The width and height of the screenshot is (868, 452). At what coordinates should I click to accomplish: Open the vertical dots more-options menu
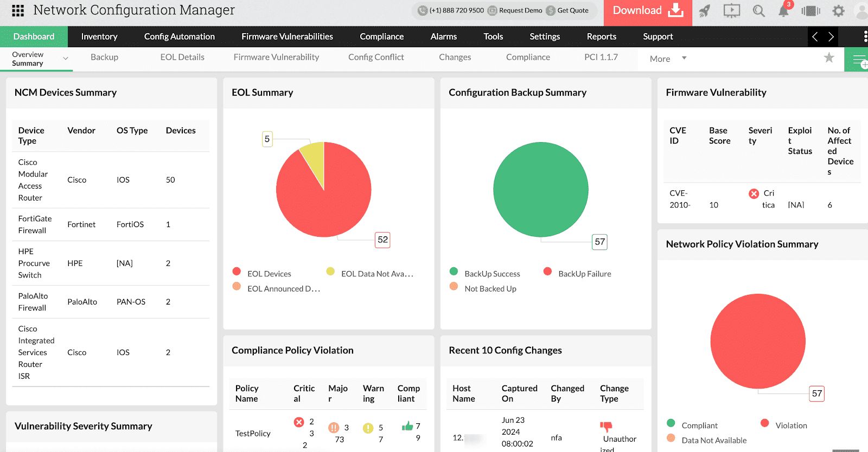click(865, 36)
